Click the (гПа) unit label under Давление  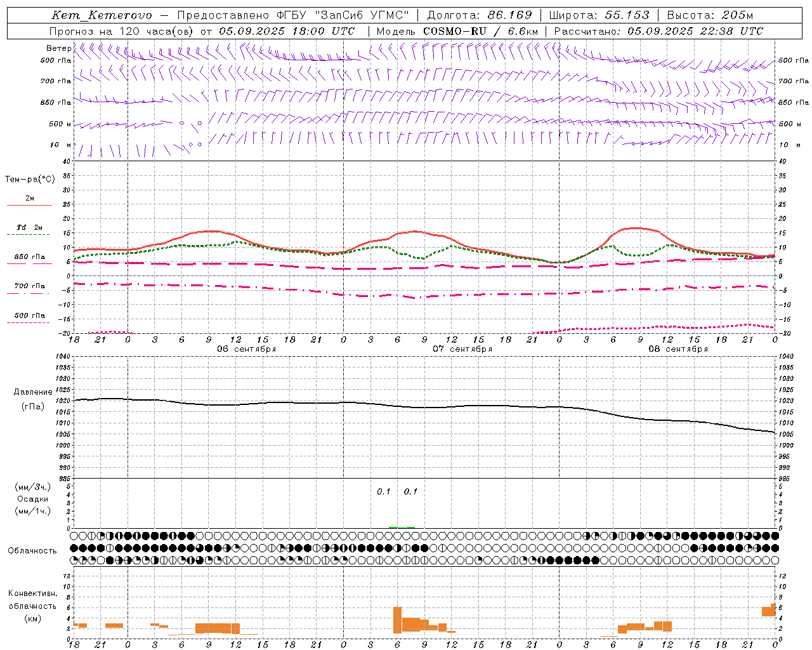(33, 406)
